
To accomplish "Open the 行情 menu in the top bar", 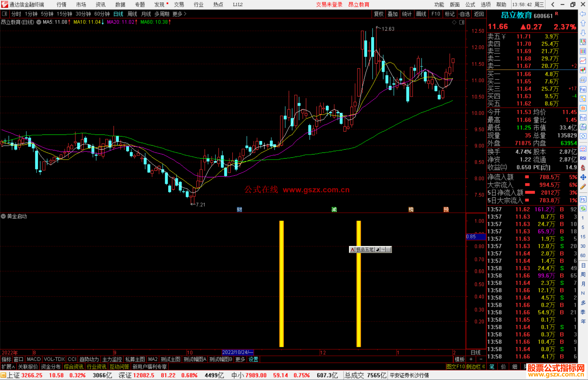I will 61,5.
